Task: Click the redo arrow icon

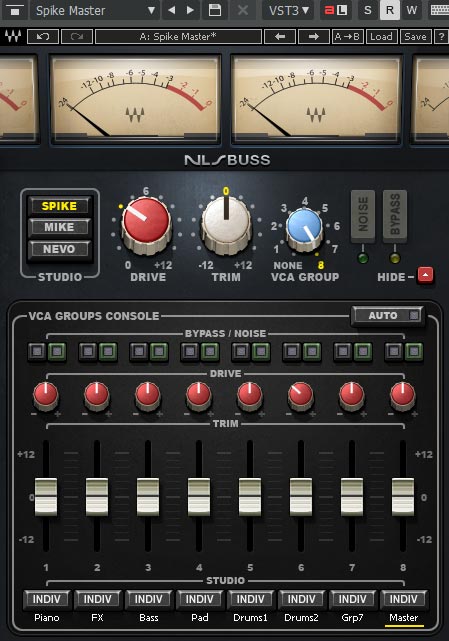Action: 76,36
